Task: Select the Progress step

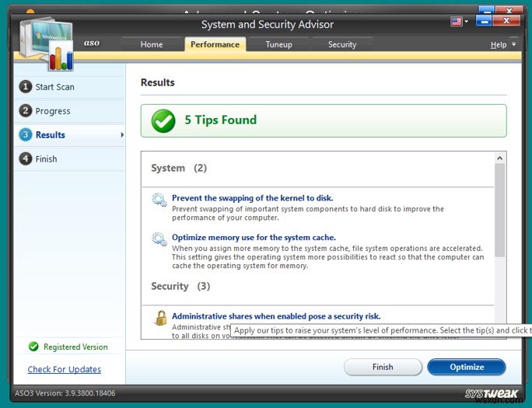Action: (x=69, y=111)
